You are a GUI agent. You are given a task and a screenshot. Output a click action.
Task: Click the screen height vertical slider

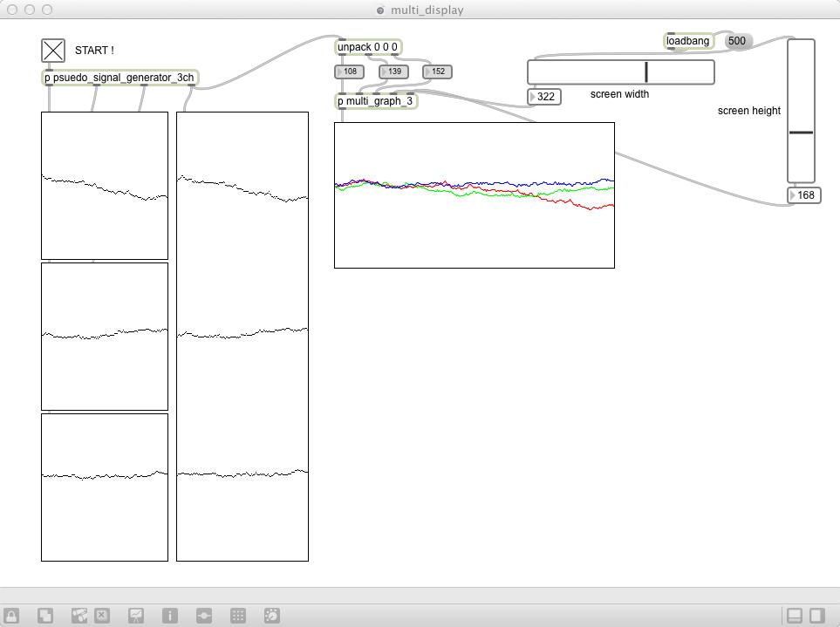click(801, 111)
